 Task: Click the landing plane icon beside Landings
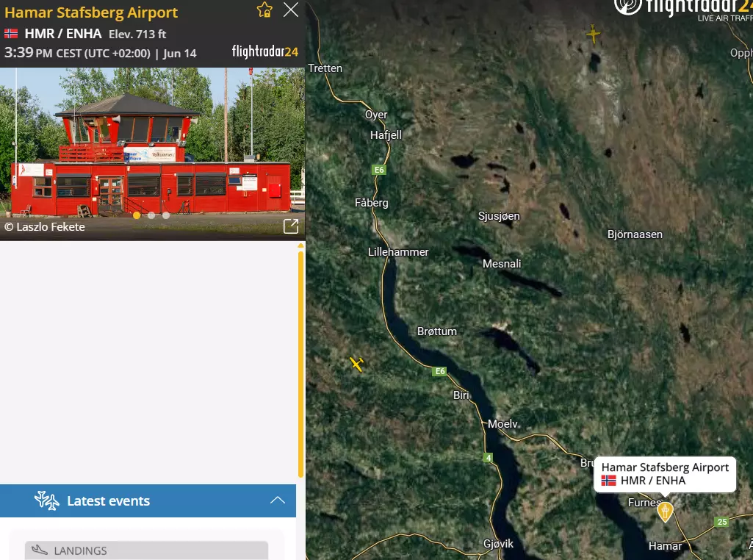[40, 550]
